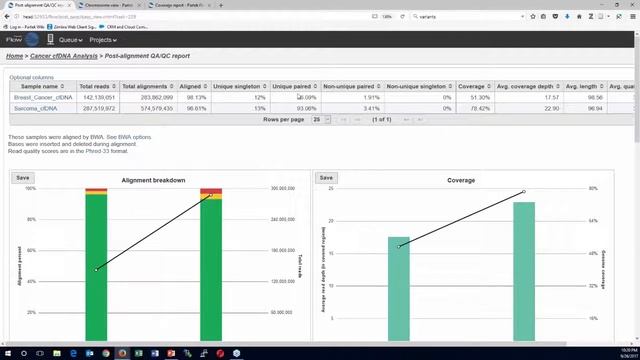Save the Alignment breakdown chart
The width and height of the screenshot is (640, 360).
tap(22, 178)
